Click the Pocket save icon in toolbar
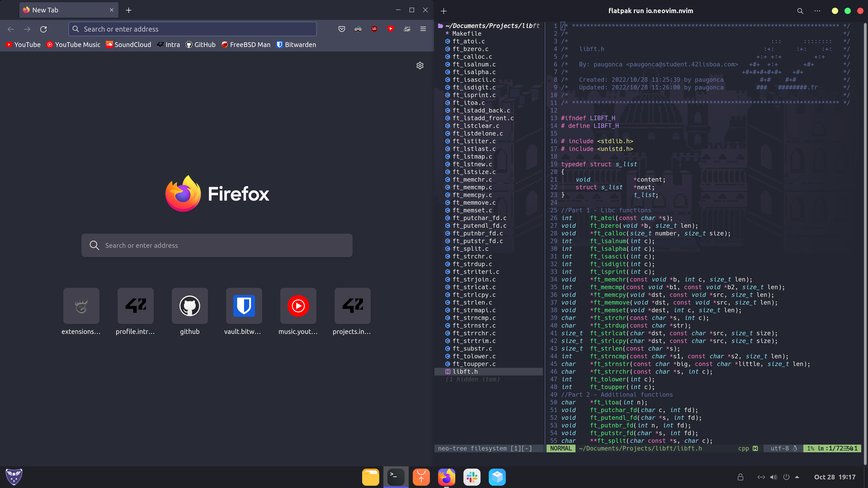868x488 pixels. point(342,29)
